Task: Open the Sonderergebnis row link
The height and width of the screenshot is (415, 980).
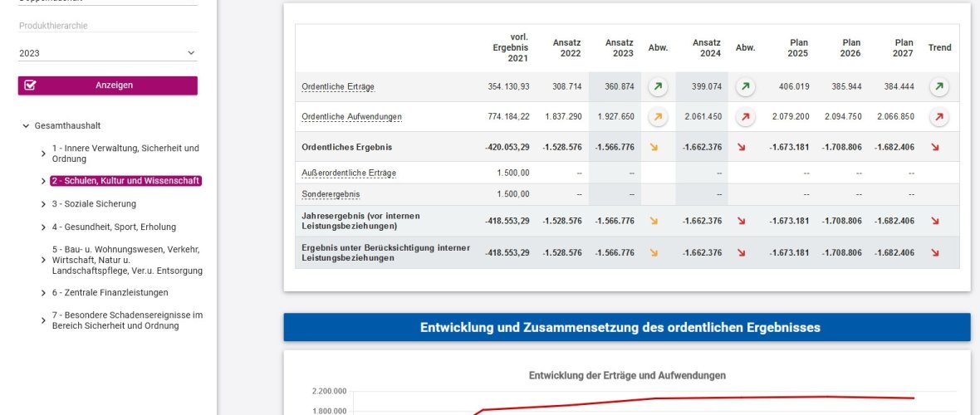Action: [x=331, y=194]
